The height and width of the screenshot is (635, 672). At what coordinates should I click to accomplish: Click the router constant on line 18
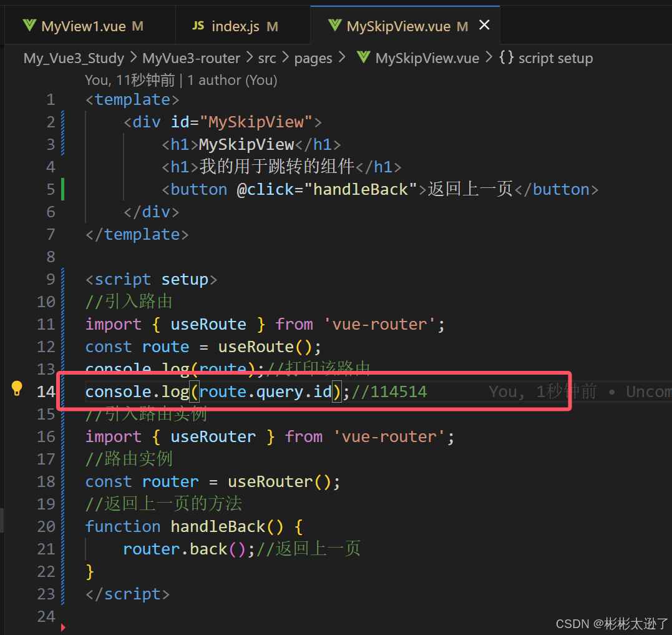pyautogui.click(x=170, y=482)
